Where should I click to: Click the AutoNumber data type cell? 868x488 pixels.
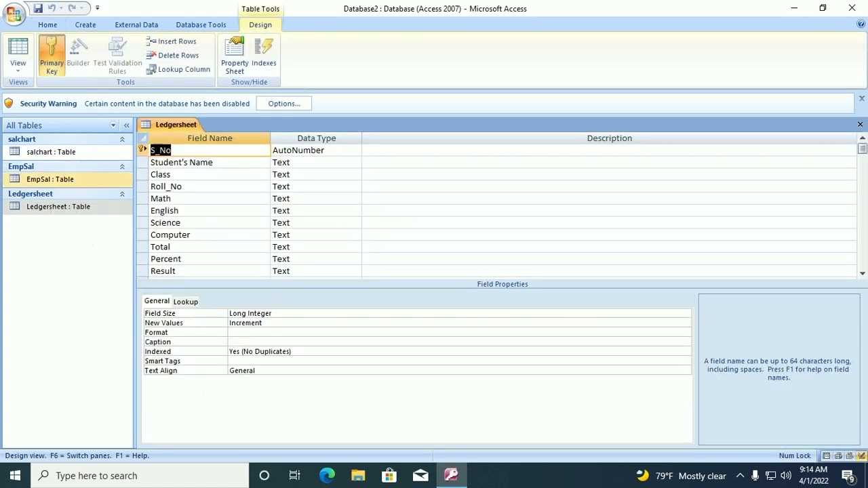tap(316, 150)
